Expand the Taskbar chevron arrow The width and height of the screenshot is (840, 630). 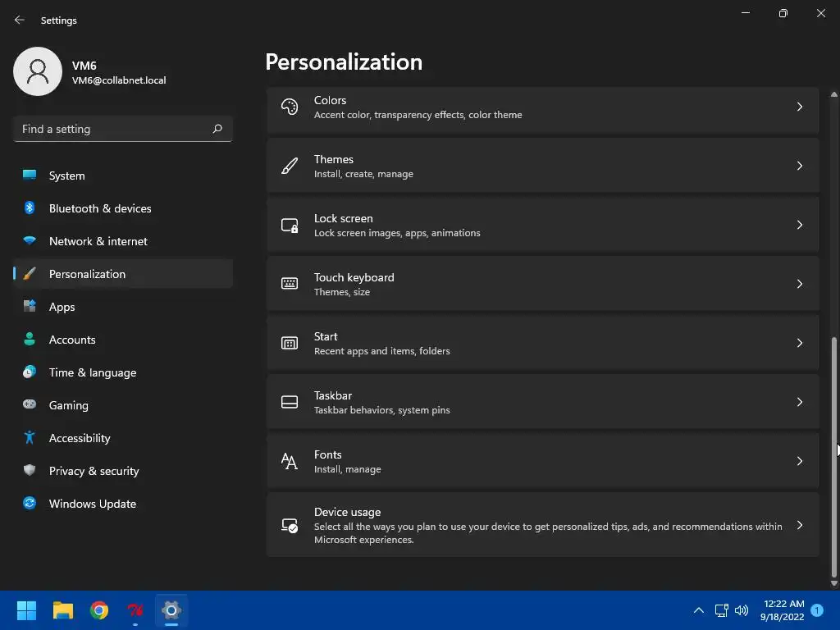(x=799, y=402)
